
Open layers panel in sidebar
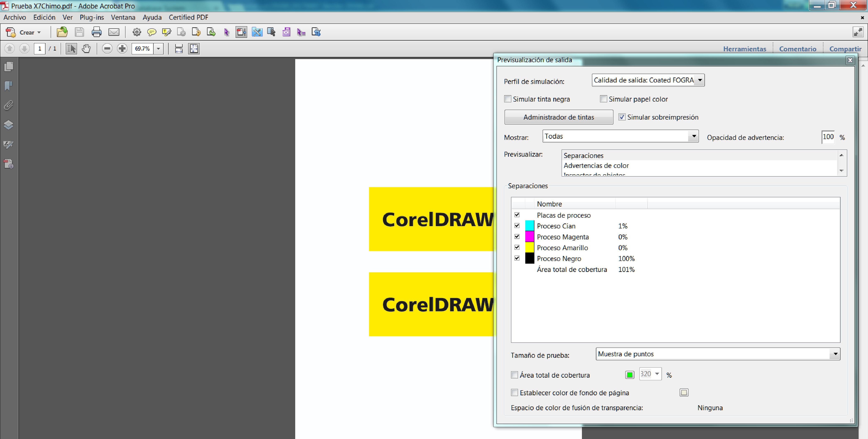click(x=9, y=125)
